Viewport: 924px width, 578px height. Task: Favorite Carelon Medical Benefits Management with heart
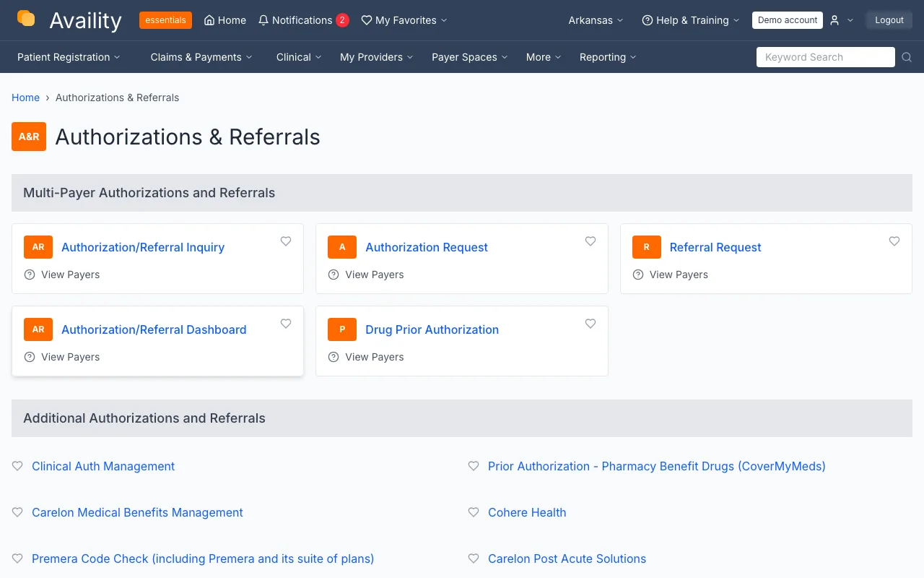click(x=17, y=512)
